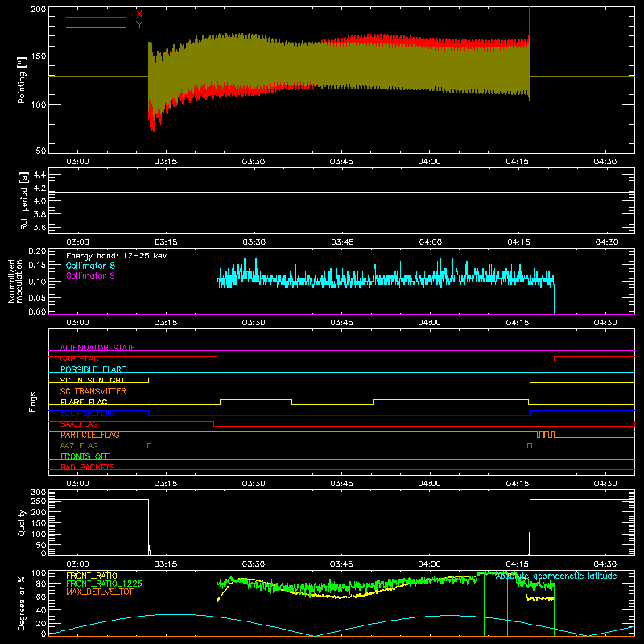This screenshot has height=644, width=644.
Task: Click the Normalized modulation axis title
Action: pyautogui.click(x=14, y=282)
